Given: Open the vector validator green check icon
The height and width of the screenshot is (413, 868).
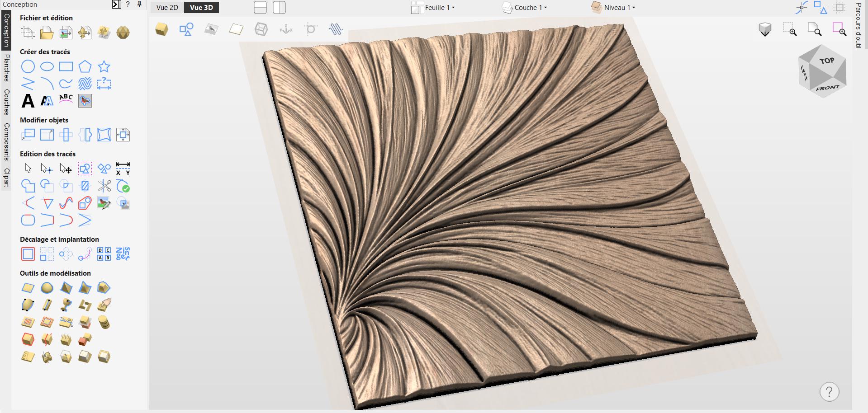Looking at the screenshot, I should [123, 186].
